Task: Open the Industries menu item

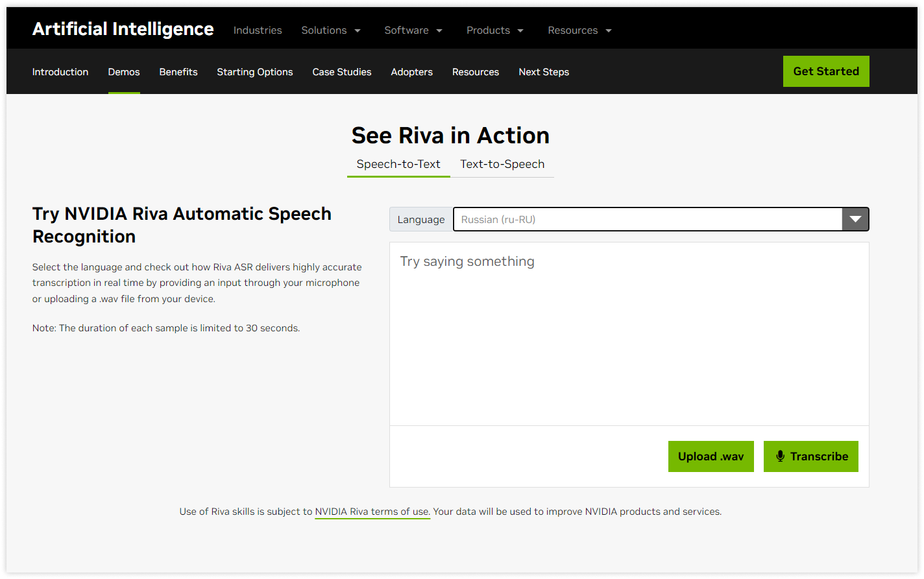Action: (258, 30)
